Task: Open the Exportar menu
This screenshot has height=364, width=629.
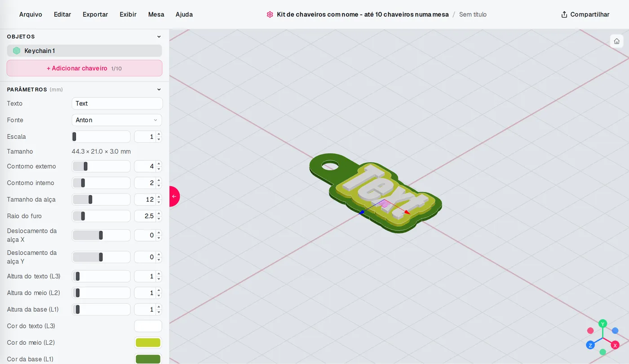Action: click(x=95, y=14)
